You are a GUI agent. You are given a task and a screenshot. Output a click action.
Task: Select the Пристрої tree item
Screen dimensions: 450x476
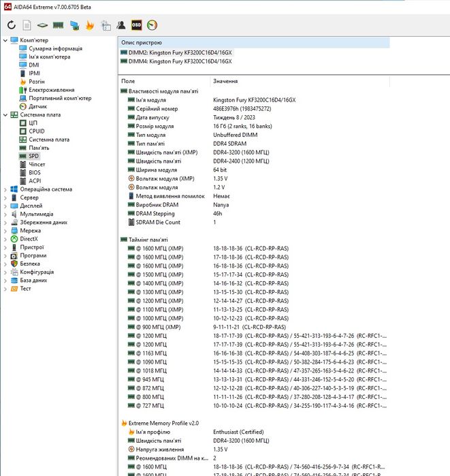(x=32, y=247)
